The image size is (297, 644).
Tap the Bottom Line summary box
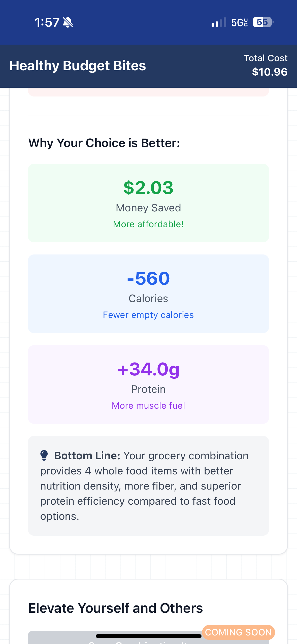click(x=148, y=486)
